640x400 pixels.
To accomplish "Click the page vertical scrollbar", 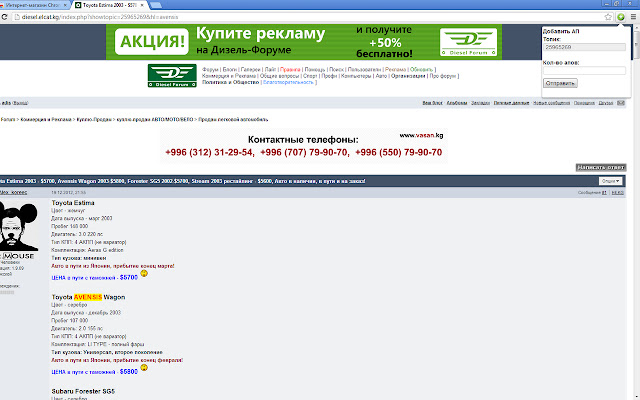I will click(x=636, y=212).
